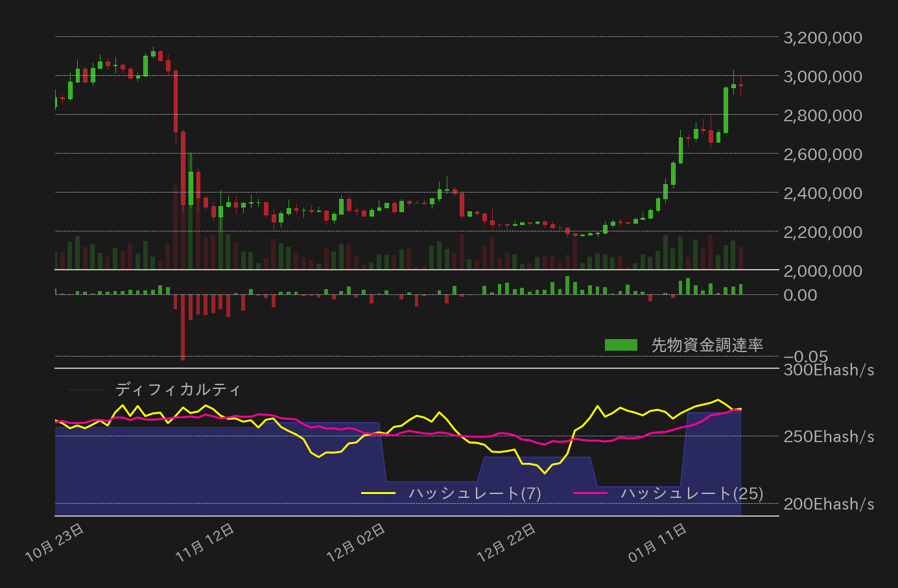898x588 pixels.
Task: Click the pink line sample beside ハッシュレート(25)
Action: (x=592, y=492)
